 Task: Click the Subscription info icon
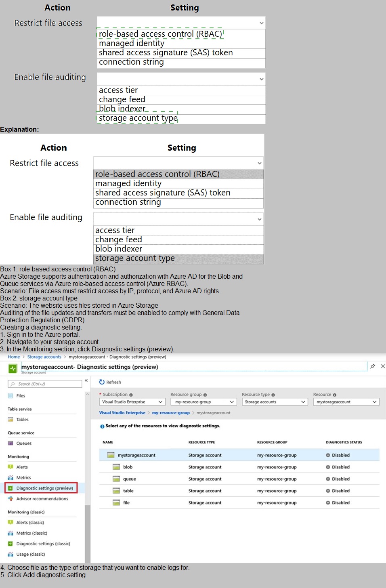[x=131, y=395]
